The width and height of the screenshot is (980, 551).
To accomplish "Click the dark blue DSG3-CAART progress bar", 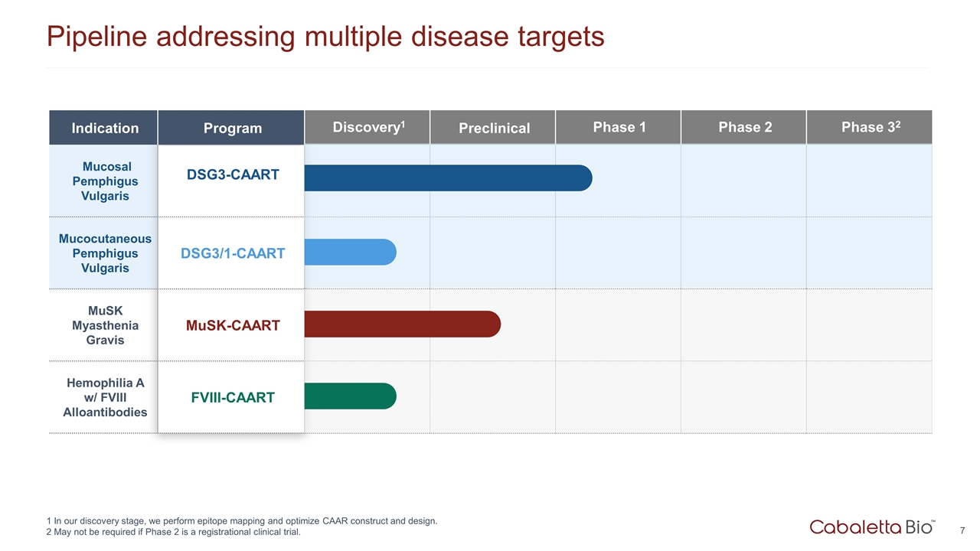I will click(x=448, y=178).
